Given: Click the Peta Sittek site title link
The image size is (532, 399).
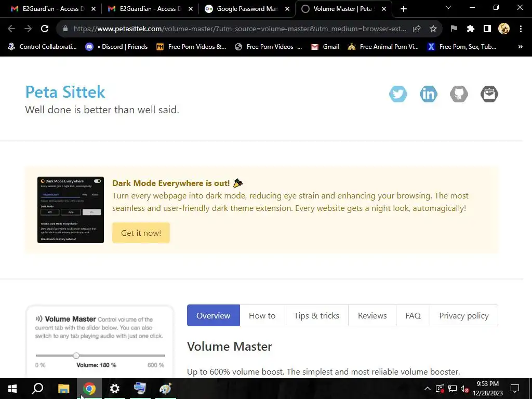Looking at the screenshot, I should click(x=65, y=92).
